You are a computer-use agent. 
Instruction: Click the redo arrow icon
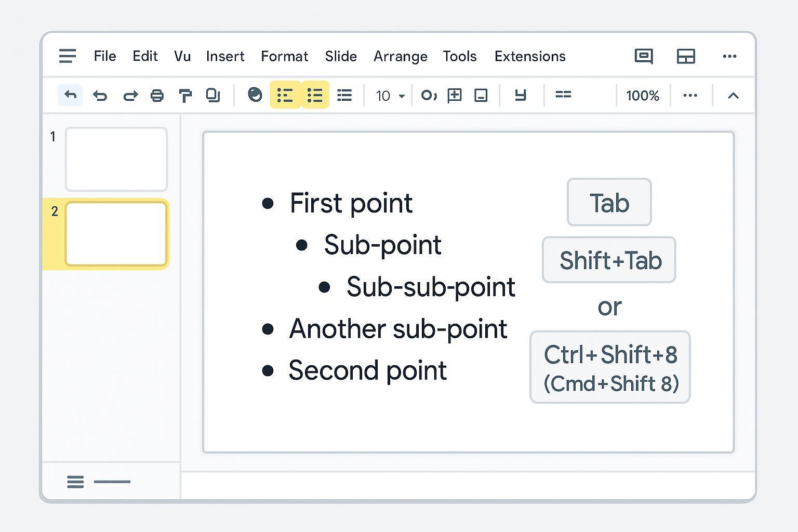tap(130, 96)
